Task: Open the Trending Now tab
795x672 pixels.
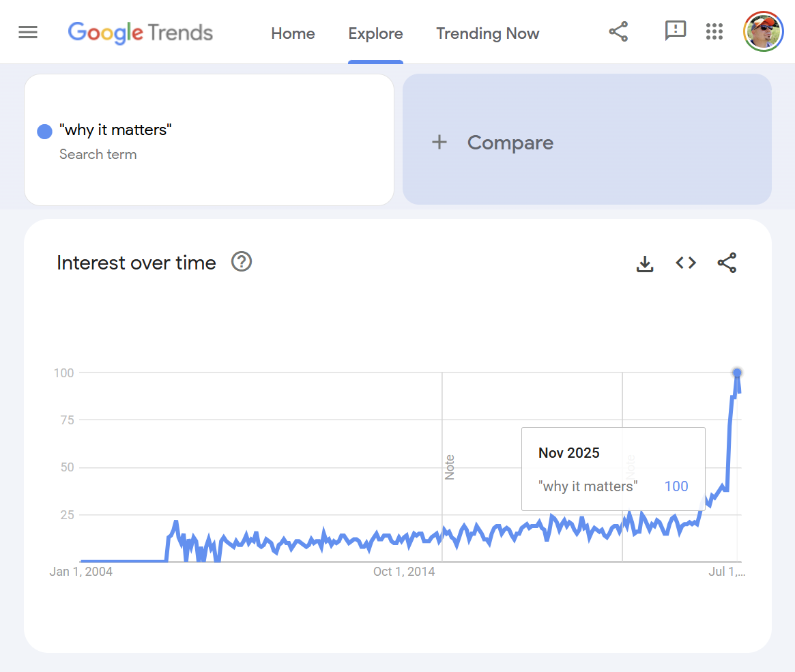Action: [x=488, y=33]
